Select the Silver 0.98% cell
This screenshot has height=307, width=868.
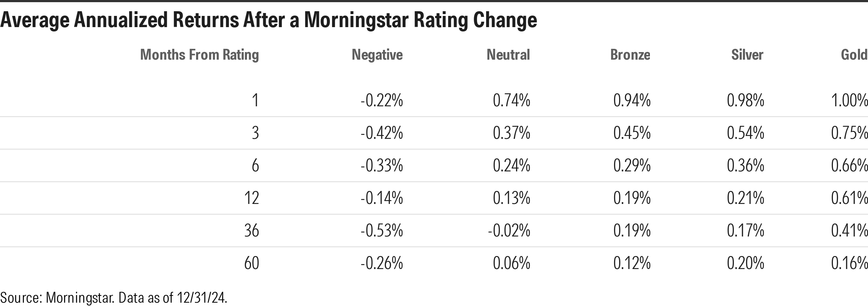click(x=745, y=100)
